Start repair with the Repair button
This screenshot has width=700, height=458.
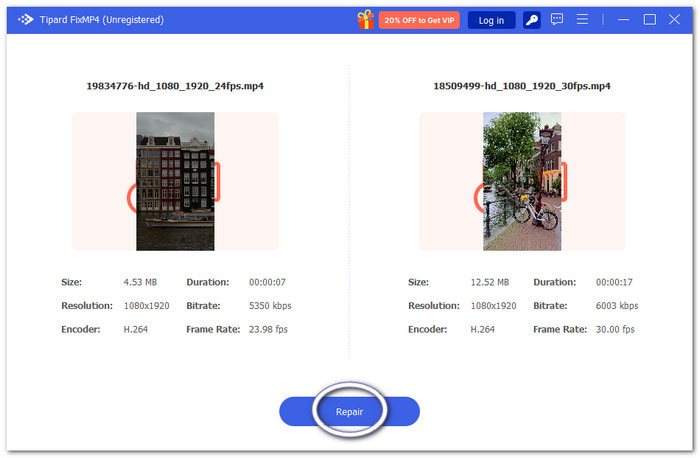coord(349,412)
